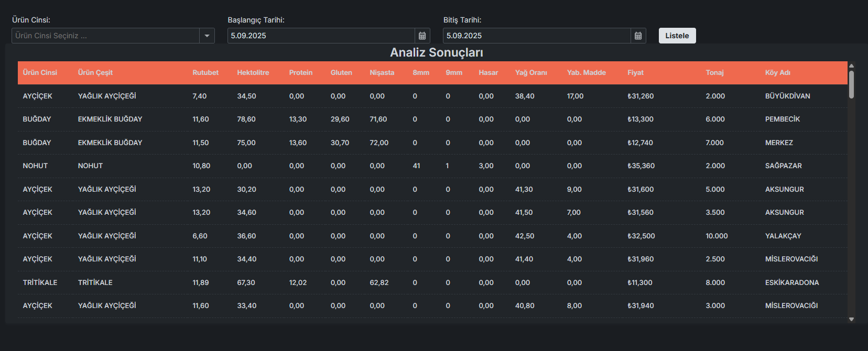Viewport: 868px width, 351px height.
Task: Click the Yağ Oranı column header
Action: tap(530, 73)
